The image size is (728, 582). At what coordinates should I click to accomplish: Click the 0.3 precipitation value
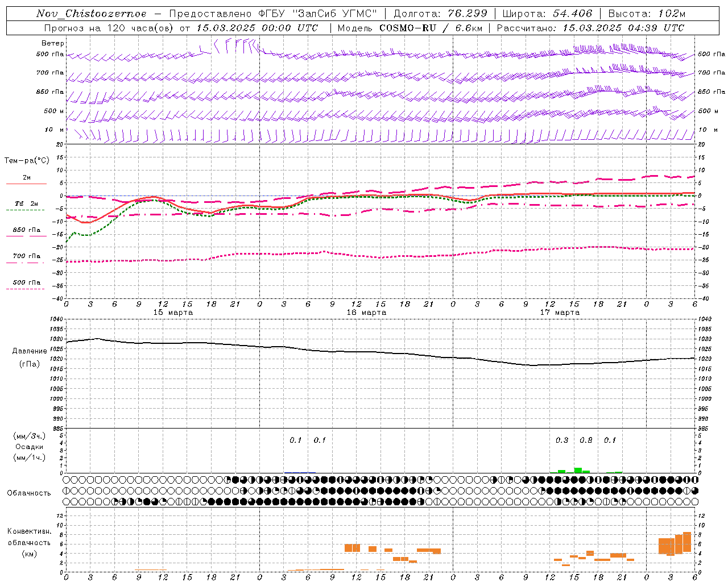(x=562, y=440)
